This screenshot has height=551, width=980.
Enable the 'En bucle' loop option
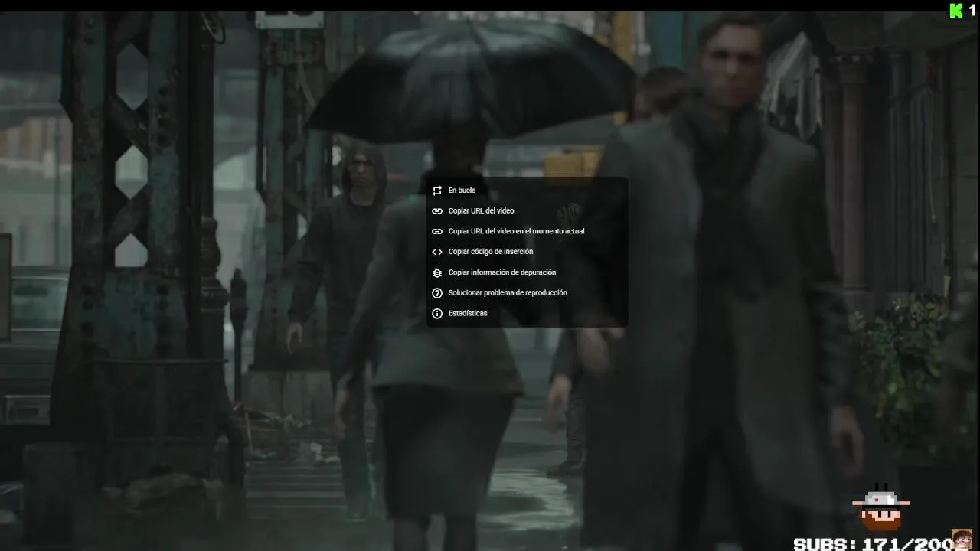click(527, 191)
